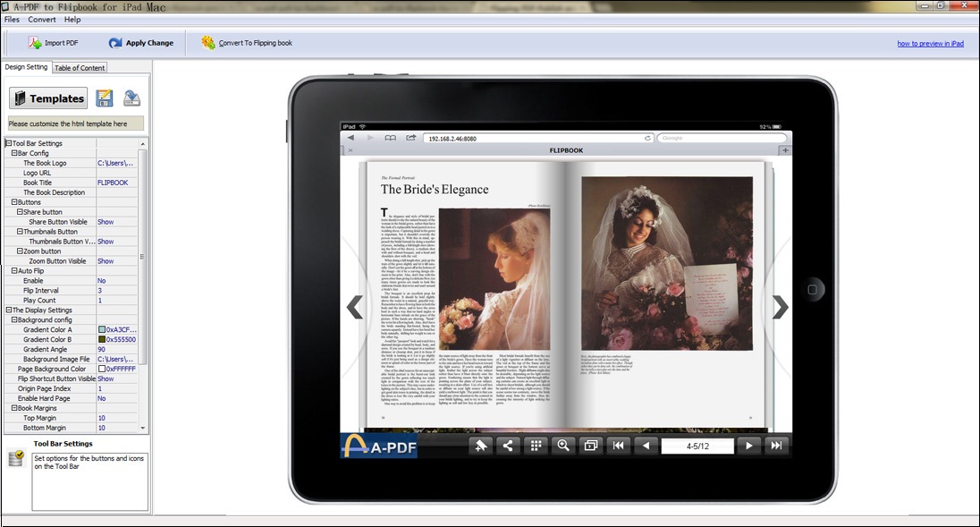The height and width of the screenshot is (527, 980).
Task: Click the Gradient Color B swatch
Action: coord(102,339)
